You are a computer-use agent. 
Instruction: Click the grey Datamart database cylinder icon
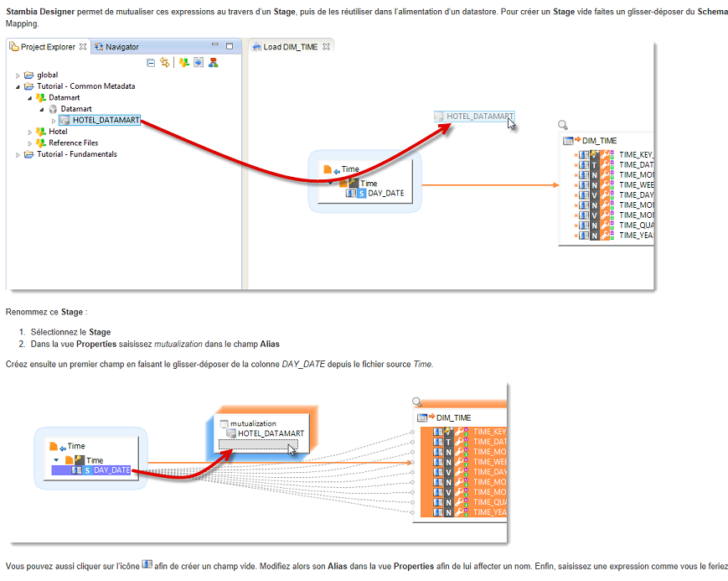pyautogui.click(x=53, y=109)
